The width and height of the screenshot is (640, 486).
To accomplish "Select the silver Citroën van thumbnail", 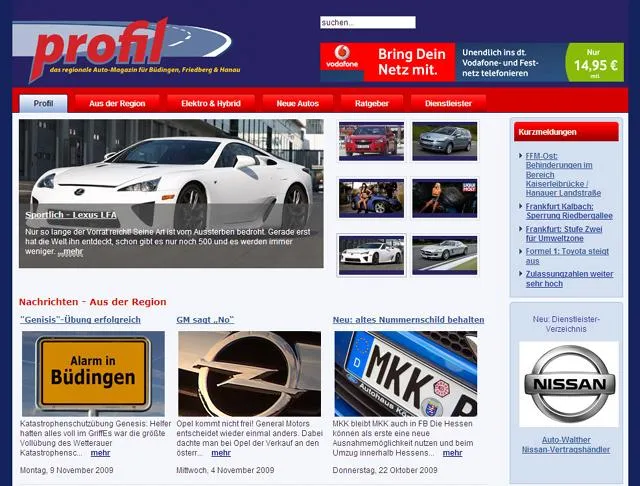I will 444,141.
